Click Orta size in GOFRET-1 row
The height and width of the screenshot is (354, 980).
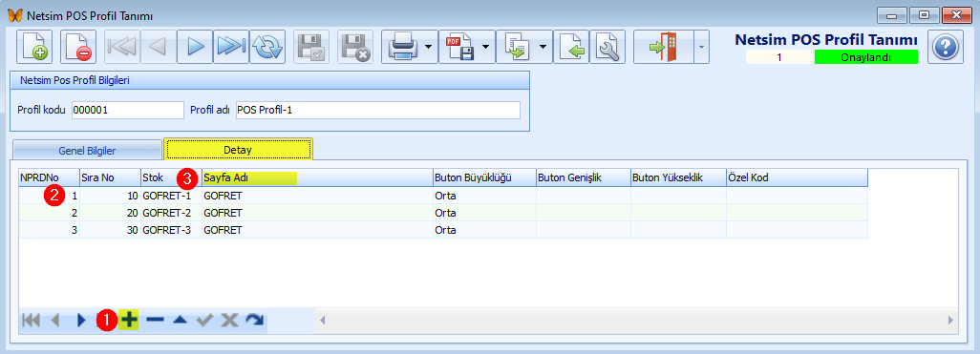tap(484, 196)
